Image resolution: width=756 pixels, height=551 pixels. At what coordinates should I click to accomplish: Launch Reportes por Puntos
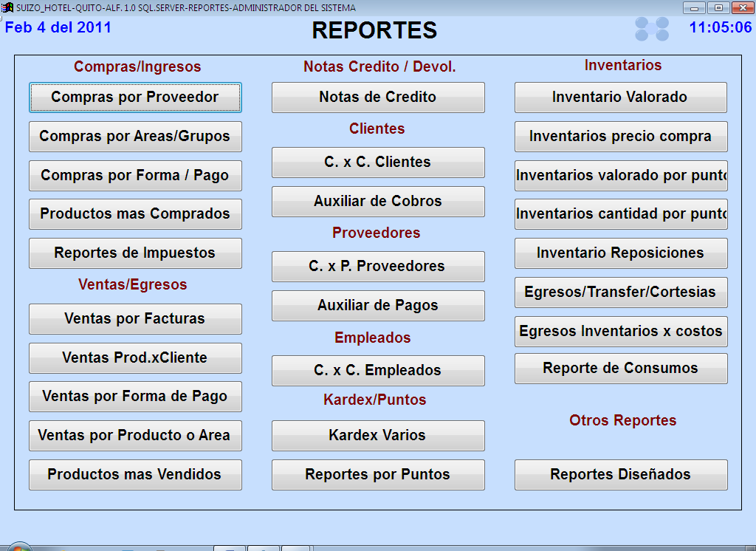[x=378, y=475]
